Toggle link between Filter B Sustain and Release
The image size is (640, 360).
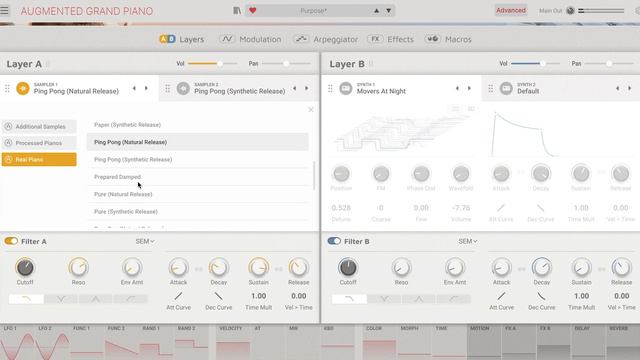point(602,269)
